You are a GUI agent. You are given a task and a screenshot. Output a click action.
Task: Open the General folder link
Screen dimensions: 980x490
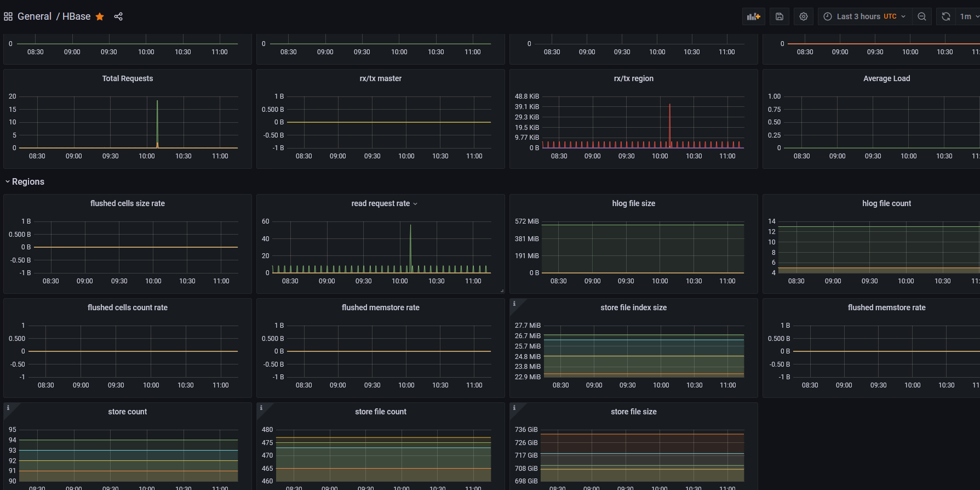pos(35,16)
